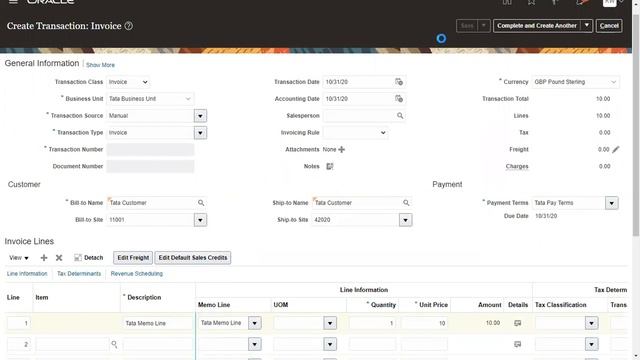
Task: Add a new invoice line row
Action: point(44,258)
